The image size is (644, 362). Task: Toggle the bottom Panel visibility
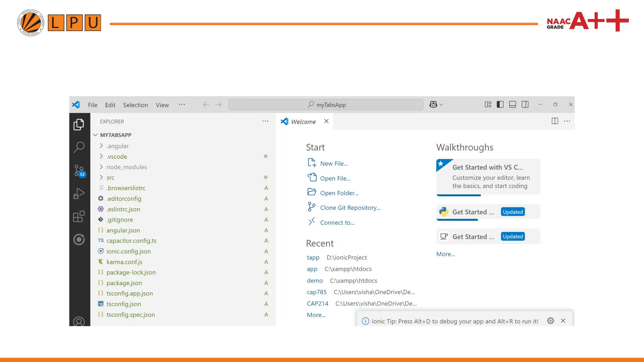(513, 105)
